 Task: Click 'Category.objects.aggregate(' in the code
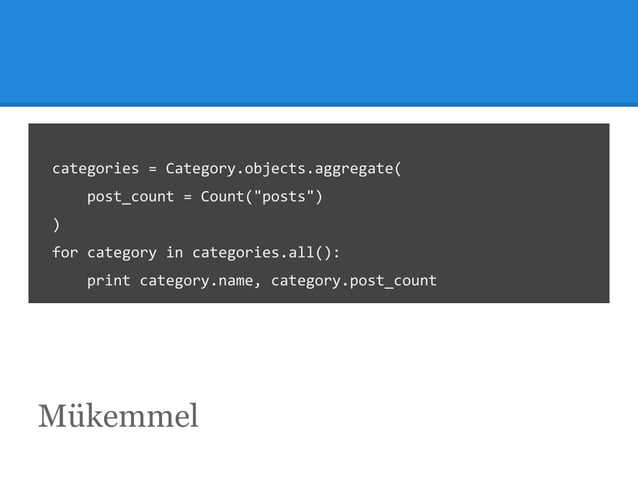click(283, 169)
